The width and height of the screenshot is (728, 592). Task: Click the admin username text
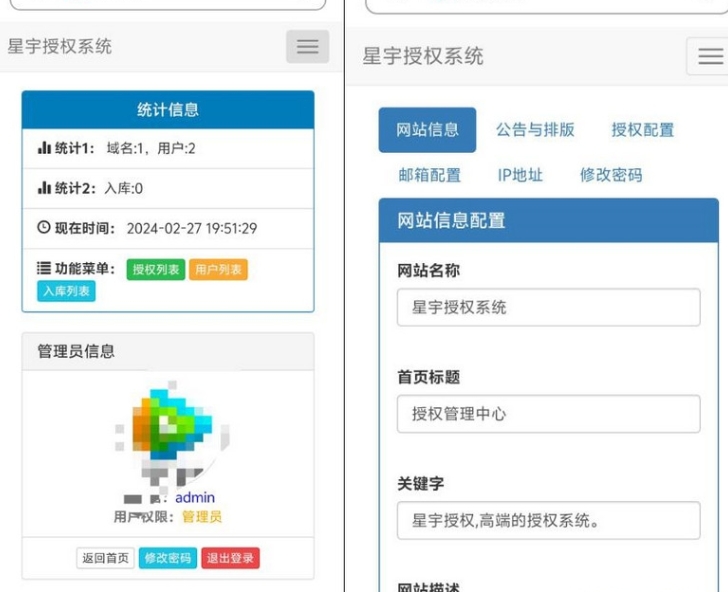[x=195, y=498]
